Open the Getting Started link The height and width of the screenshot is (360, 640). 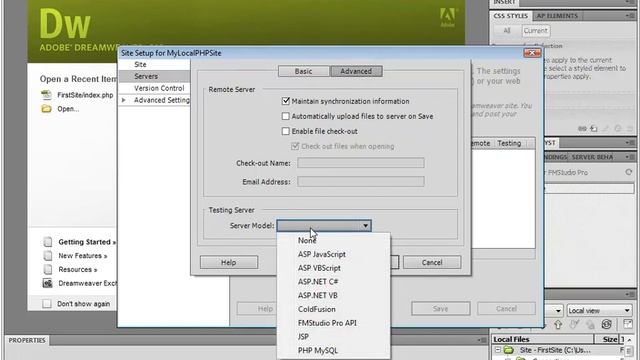[x=87, y=242]
